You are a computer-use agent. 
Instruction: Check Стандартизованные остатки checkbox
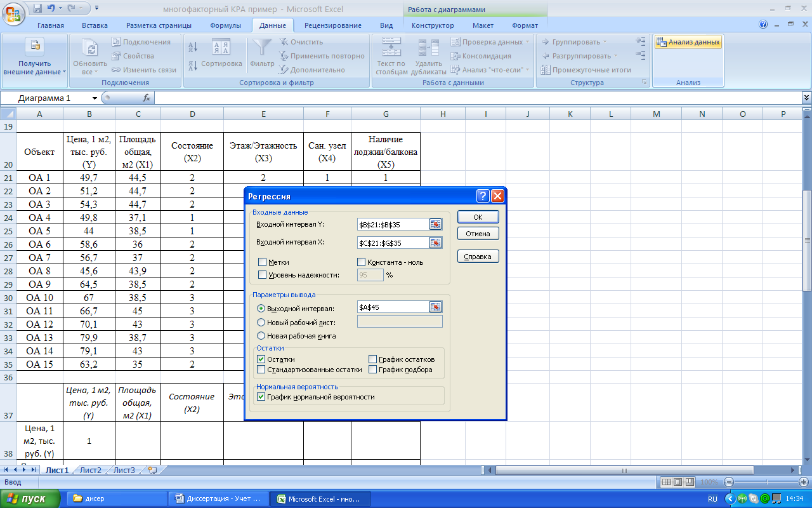tap(261, 370)
